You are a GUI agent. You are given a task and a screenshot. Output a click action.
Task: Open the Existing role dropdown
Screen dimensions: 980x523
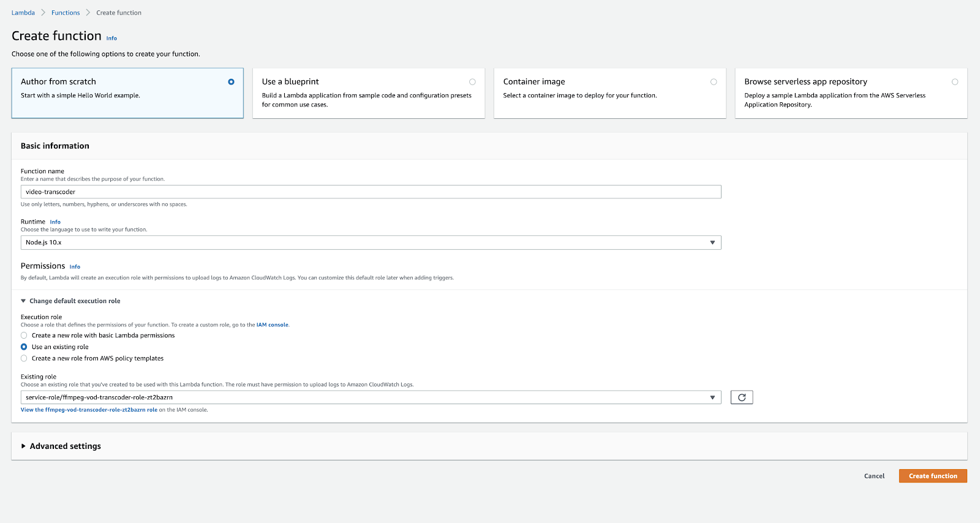point(371,397)
